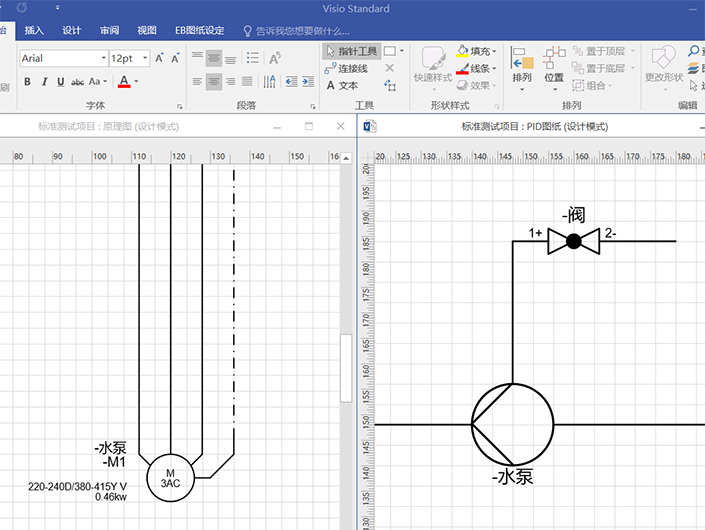
Task: Select the Pointer tool (指针工具)
Action: point(350,51)
